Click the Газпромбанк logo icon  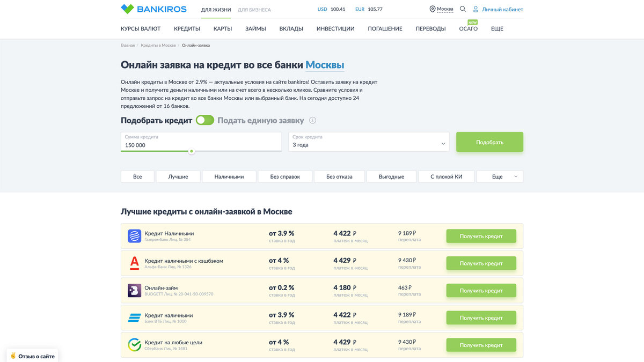tap(134, 236)
